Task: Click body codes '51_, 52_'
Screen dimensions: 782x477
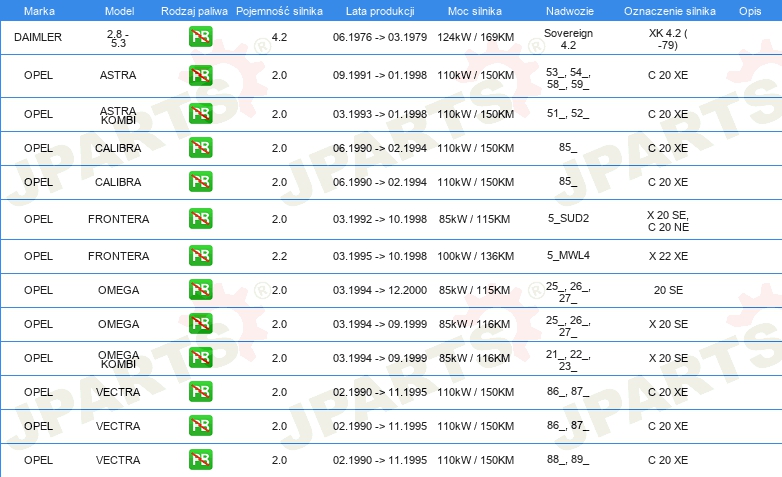Action: tap(568, 113)
